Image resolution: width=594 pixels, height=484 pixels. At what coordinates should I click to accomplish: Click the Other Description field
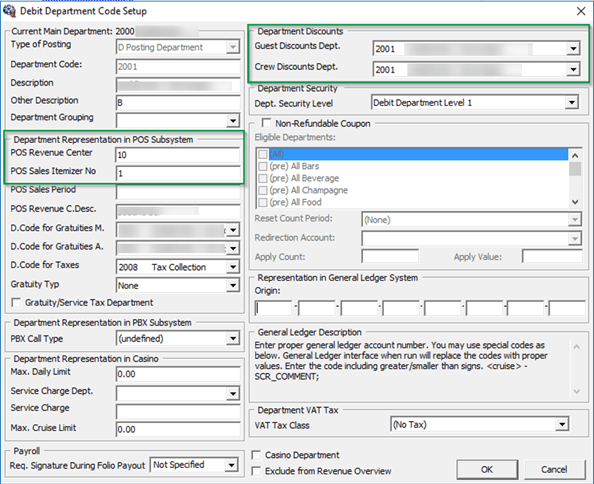point(178,103)
